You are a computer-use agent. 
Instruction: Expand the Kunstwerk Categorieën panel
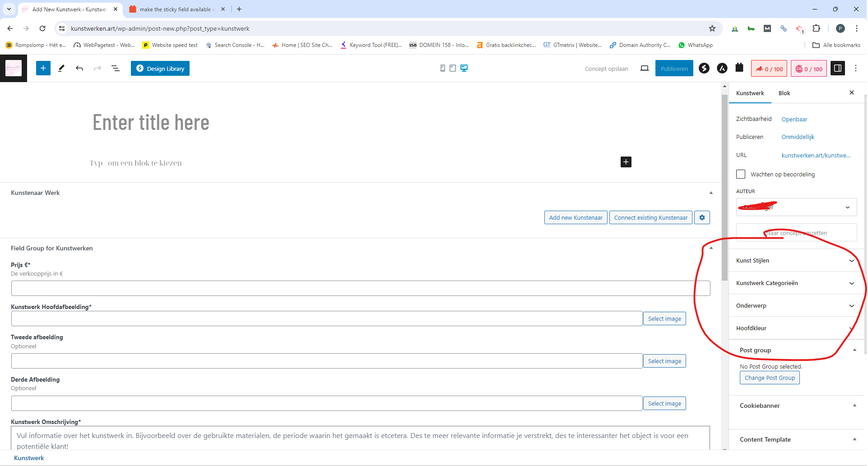pyautogui.click(x=796, y=283)
